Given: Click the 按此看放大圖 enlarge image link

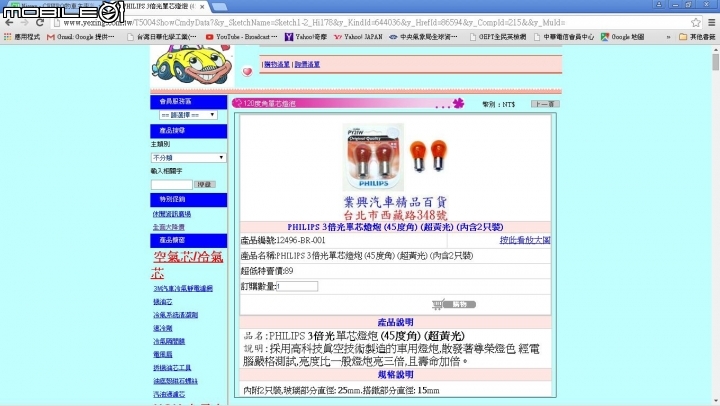Looking at the screenshot, I should tap(525, 240).
